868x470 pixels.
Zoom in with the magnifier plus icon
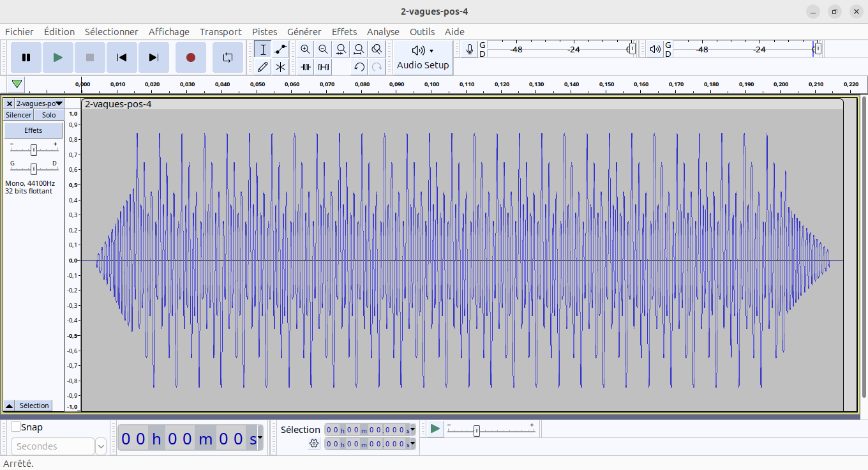tap(306, 49)
